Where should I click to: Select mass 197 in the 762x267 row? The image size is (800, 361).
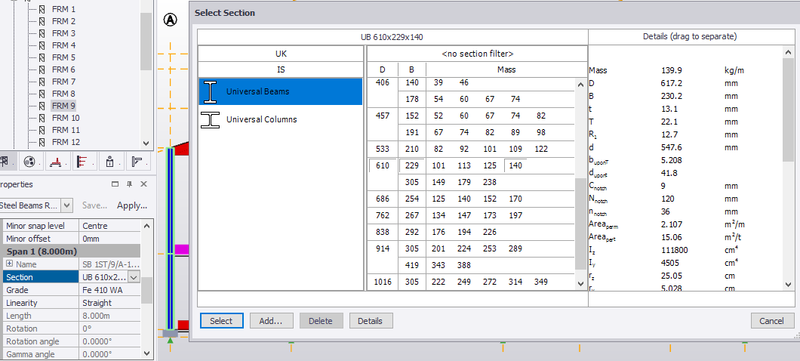pyautogui.click(x=515, y=216)
